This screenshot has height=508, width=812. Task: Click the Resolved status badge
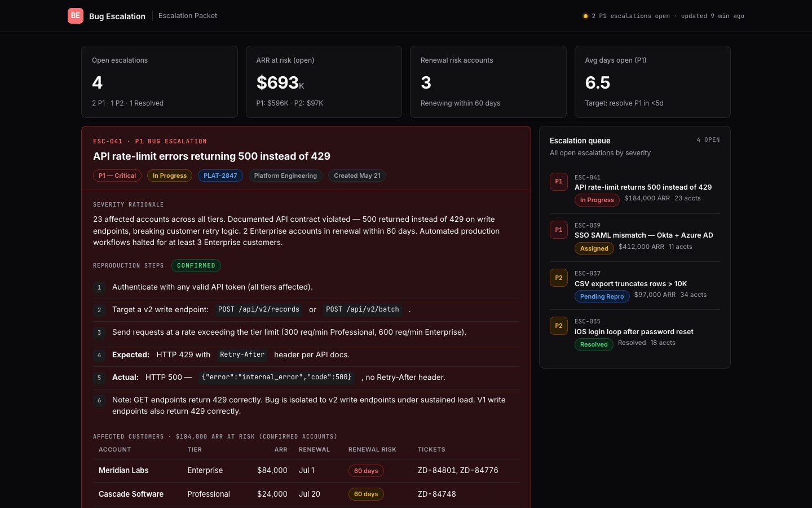click(x=594, y=344)
